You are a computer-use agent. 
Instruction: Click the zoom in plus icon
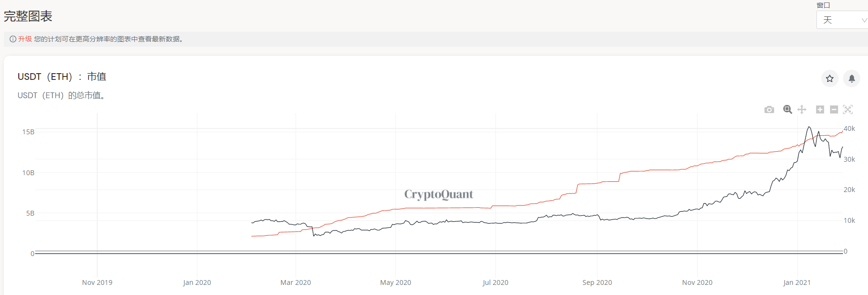820,110
